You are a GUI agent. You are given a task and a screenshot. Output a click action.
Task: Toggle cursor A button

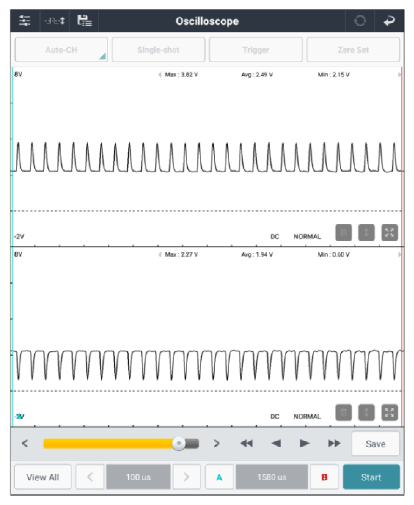point(219,477)
